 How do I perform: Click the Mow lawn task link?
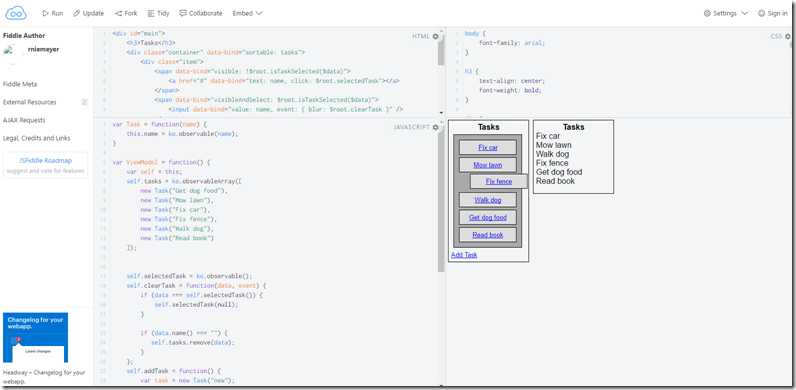tap(488, 165)
